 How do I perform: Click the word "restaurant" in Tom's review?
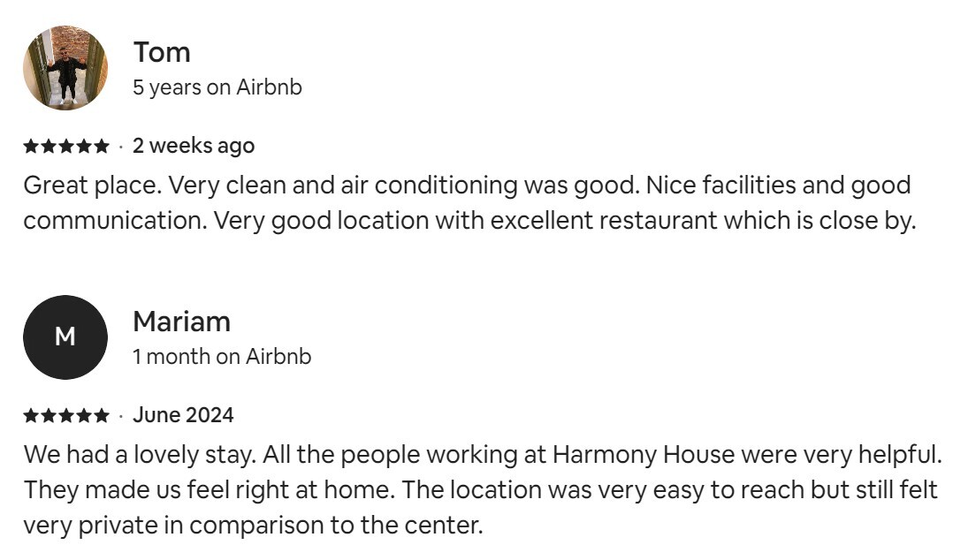coord(658,221)
